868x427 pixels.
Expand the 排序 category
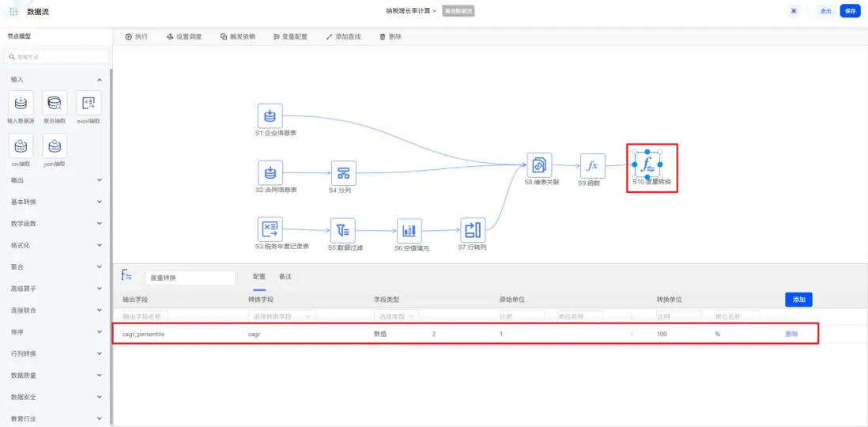coord(99,332)
